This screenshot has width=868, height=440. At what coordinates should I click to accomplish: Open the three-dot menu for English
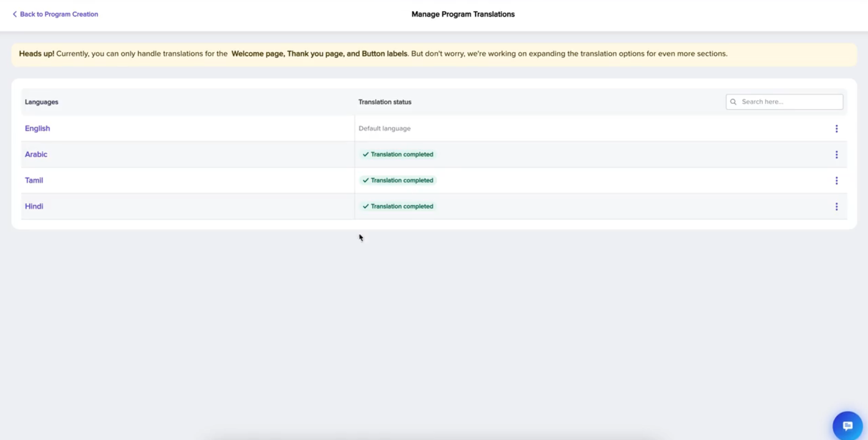click(x=836, y=129)
